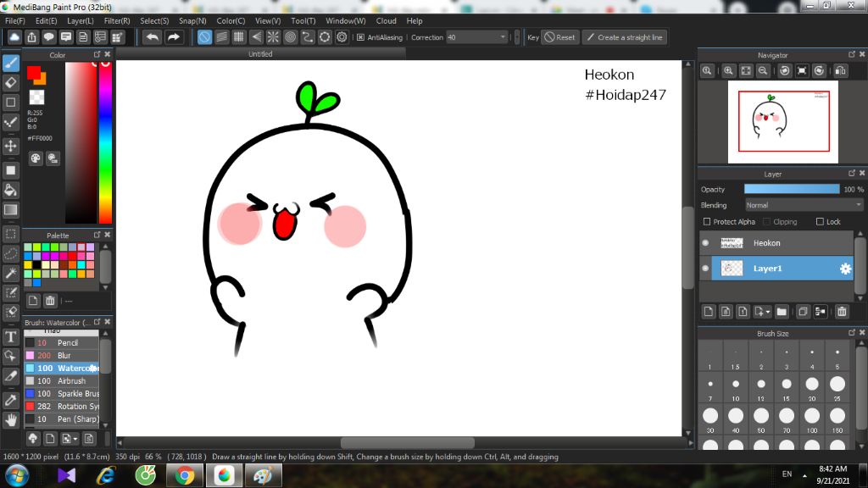Open the File menu
868x488 pixels.
coord(15,21)
